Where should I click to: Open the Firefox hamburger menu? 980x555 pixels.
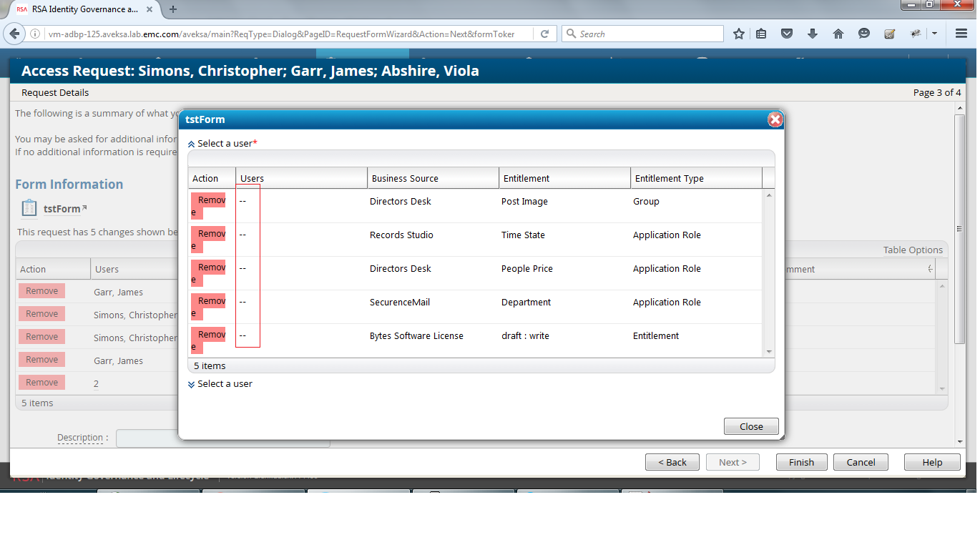(961, 34)
